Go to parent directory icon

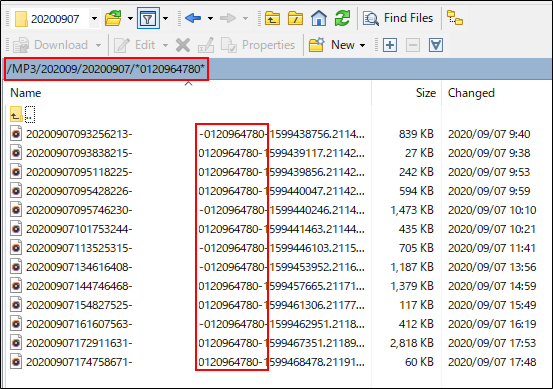(x=272, y=18)
